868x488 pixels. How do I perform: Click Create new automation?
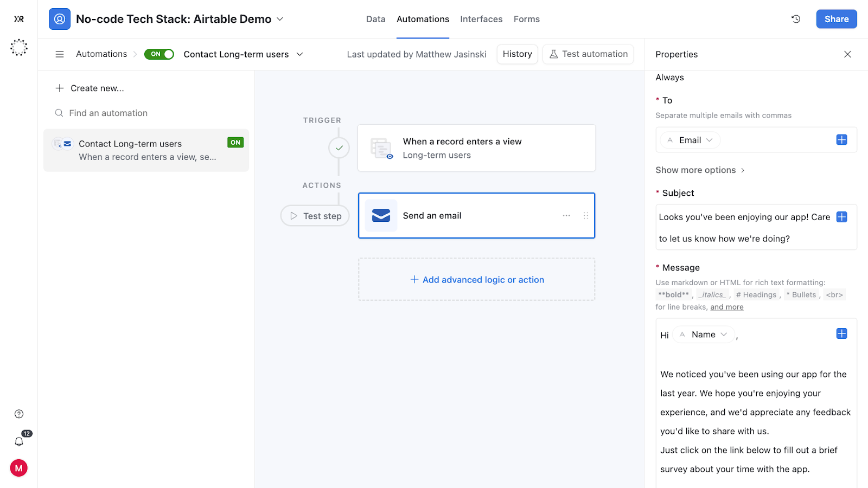[90, 88]
